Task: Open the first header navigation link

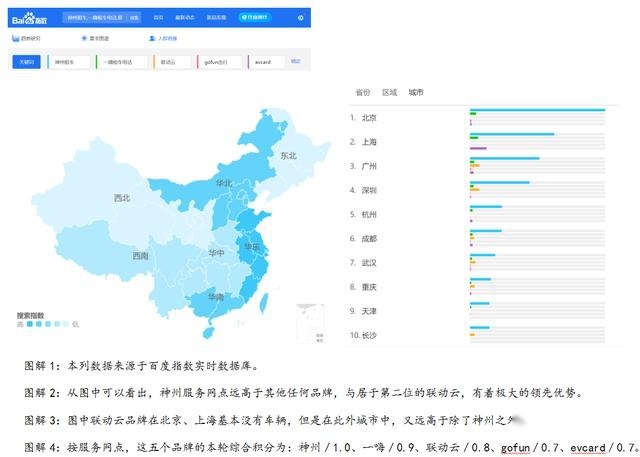Action: pyautogui.click(x=158, y=18)
